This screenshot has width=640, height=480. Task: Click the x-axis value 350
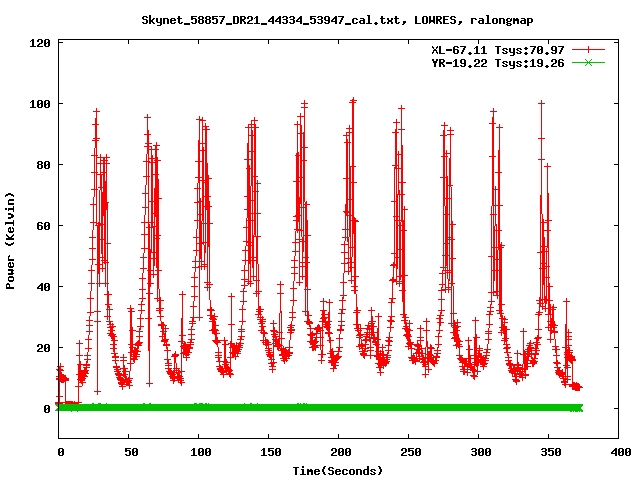click(x=551, y=452)
